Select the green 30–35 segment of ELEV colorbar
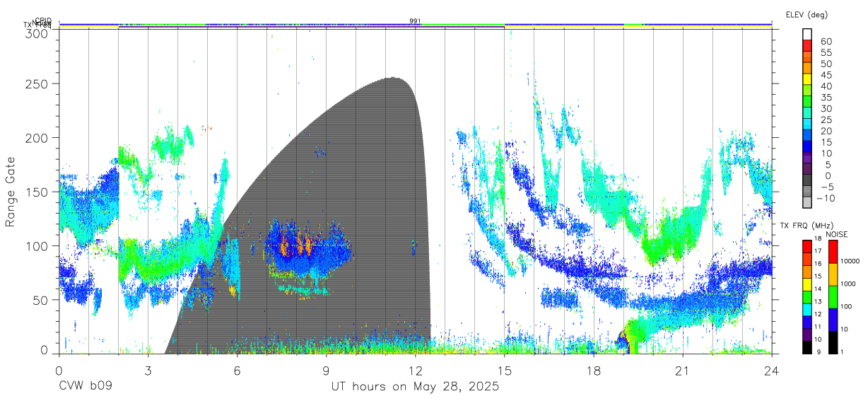 (x=807, y=103)
